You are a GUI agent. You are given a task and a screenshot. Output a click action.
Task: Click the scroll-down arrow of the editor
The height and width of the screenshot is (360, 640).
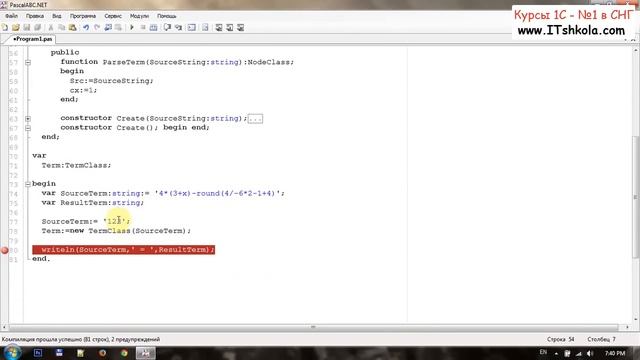(636, 320)
